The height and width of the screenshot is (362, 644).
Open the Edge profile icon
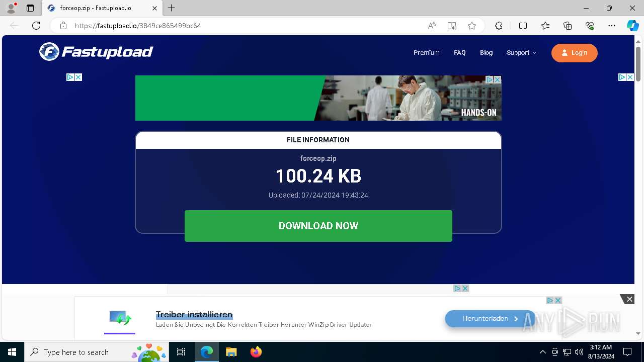(11, 8)
